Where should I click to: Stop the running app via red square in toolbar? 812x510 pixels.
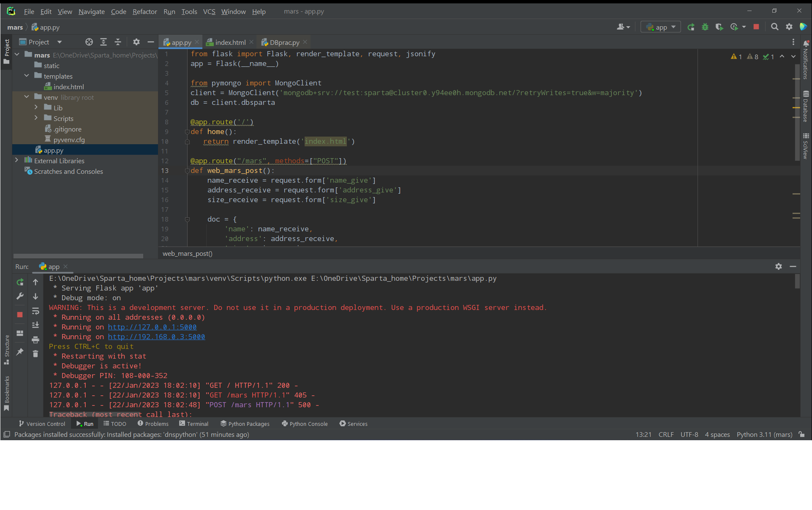tap(756, 27)
